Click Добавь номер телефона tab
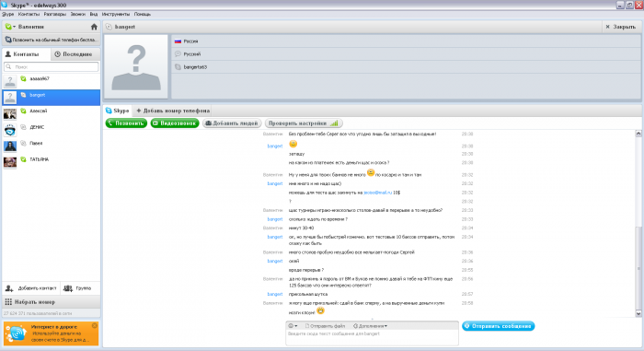 [173, 111]
